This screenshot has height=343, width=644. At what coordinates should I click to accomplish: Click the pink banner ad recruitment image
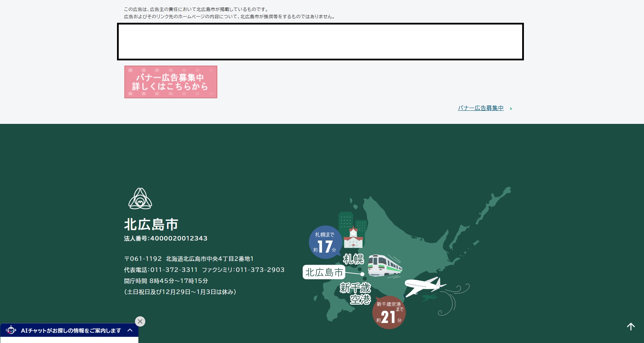[170, 82]
